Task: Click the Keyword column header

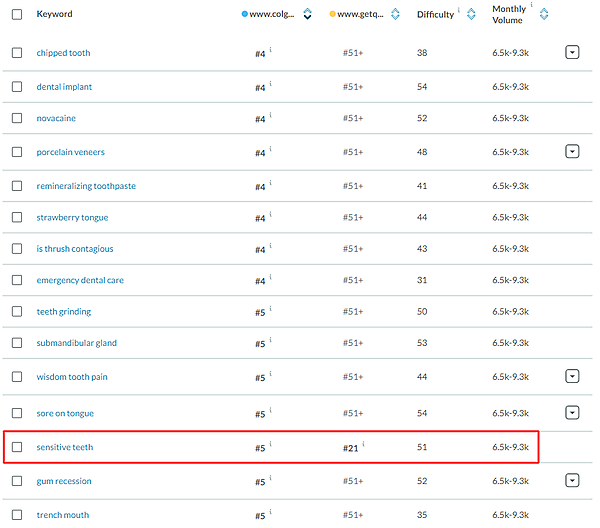Action: [x=54, y=14]
